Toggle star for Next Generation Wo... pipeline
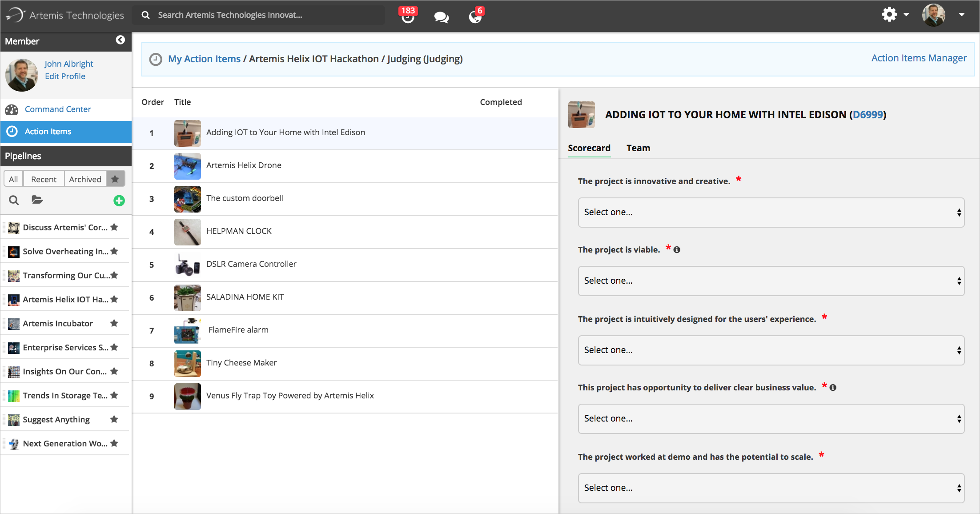The width and height of the screenshot is (980, 514). point(114,443)
